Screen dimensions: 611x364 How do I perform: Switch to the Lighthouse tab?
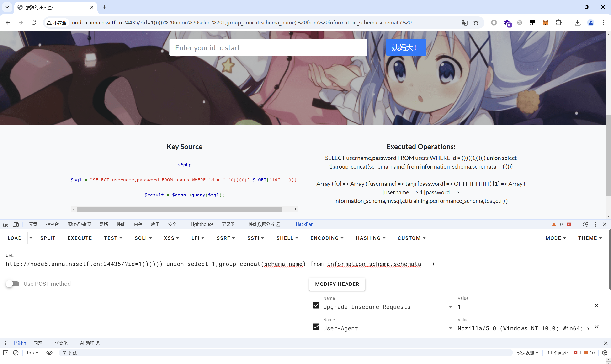(202, 224)
